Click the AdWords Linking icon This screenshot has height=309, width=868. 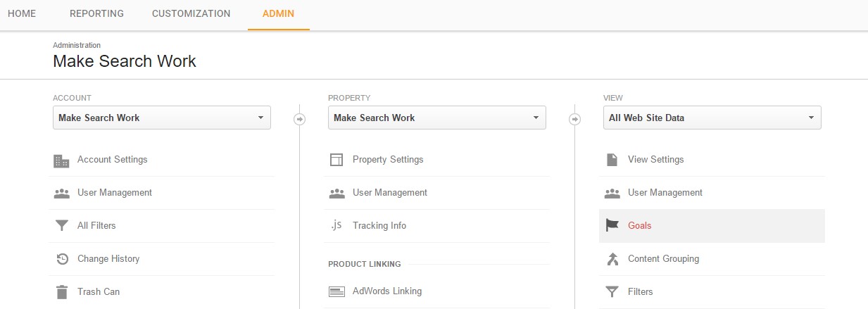[336, 291]
